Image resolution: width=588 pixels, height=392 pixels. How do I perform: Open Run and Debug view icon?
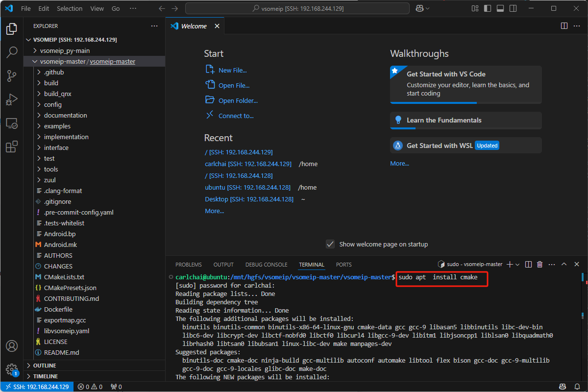[x=12, y=99]
